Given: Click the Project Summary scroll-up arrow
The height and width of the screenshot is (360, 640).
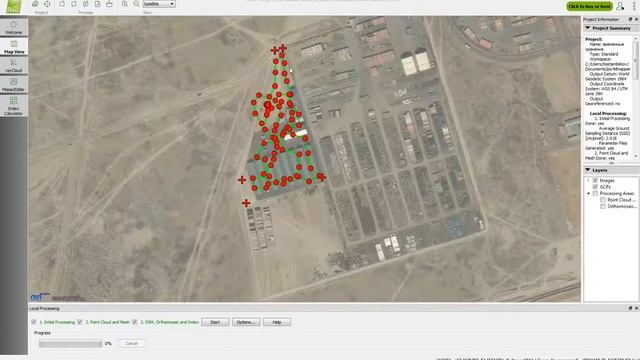Looking at the screenshot, I should 636,38.
